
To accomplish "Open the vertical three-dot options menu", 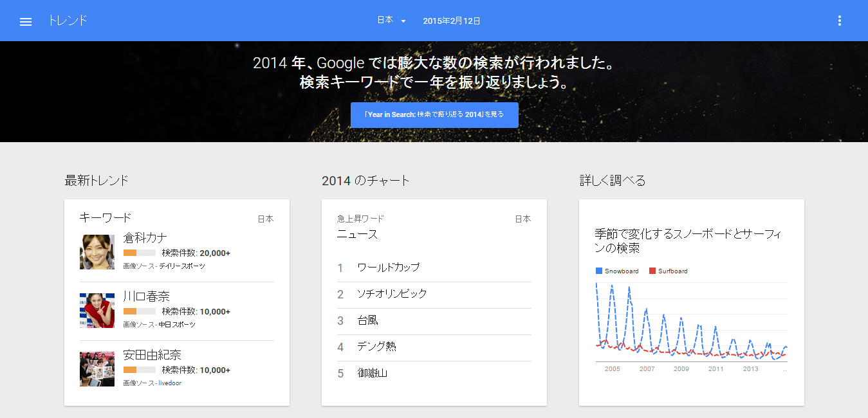I will pyautogui.click(x=839, y=21).
